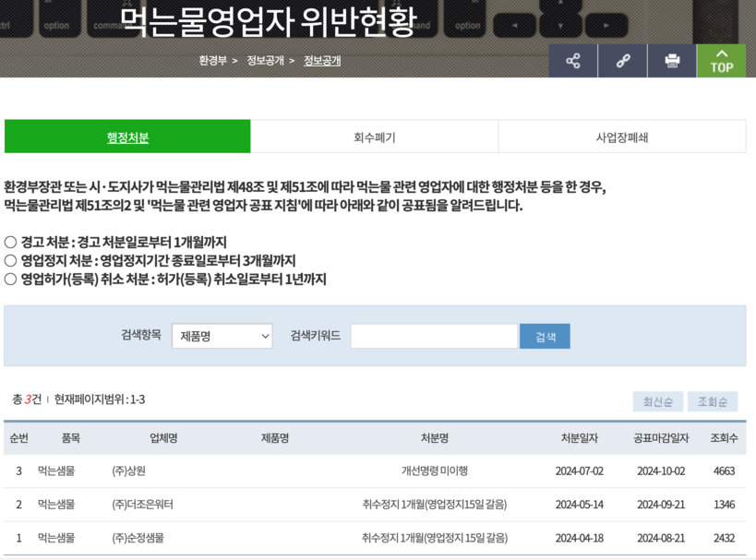Open the 검색항목 dropdown showing 제품명
This screenshot has width=756, height=560.
tap(222, 337)
